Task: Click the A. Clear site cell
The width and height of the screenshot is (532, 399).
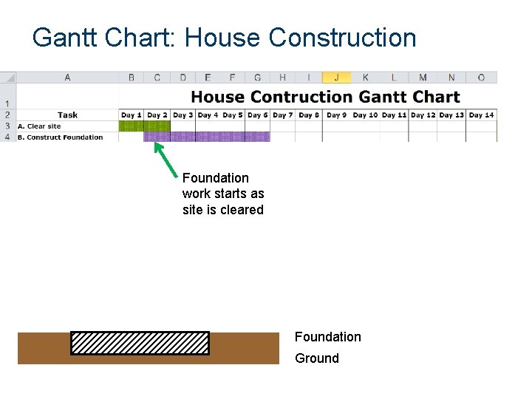Action: [x=67, y=126]
